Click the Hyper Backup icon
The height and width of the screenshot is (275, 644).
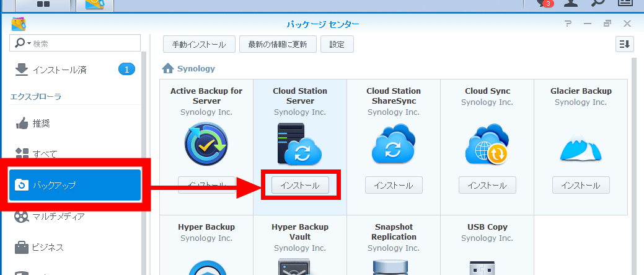tap(206, 267)
